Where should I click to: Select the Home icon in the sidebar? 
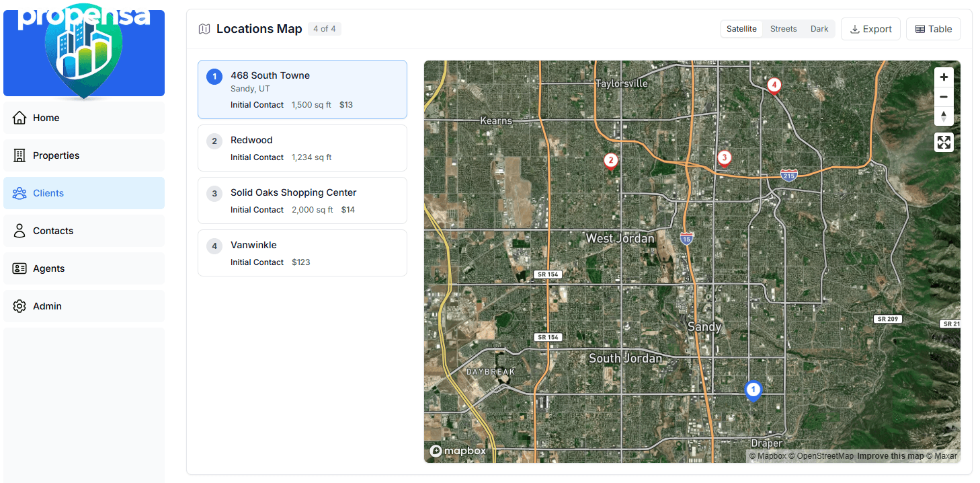click(19, 117)
